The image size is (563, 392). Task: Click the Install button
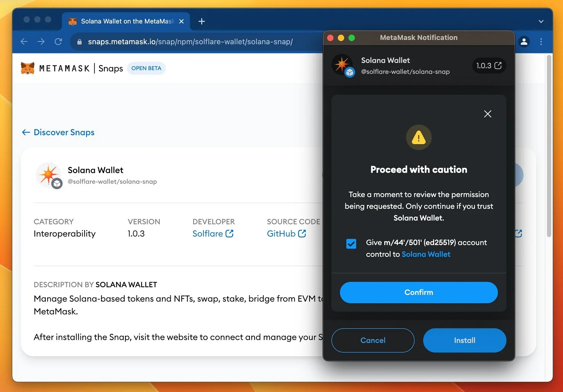[x=464, y=340]
